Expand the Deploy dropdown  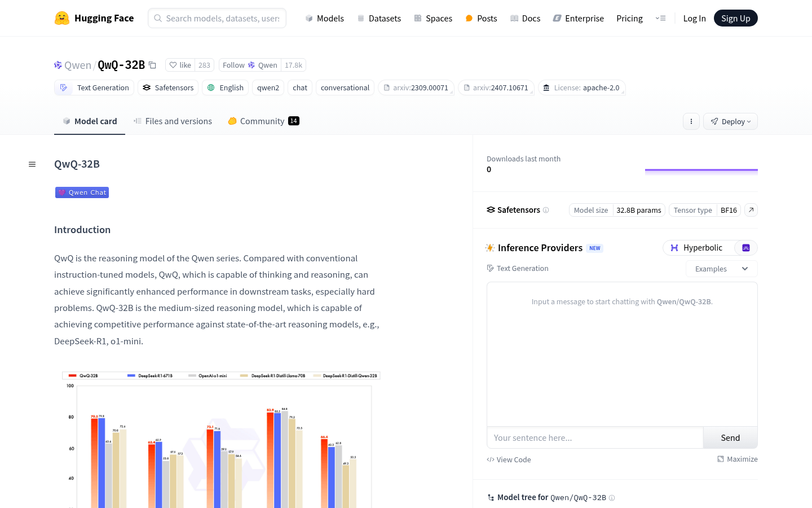click(730, 121)
